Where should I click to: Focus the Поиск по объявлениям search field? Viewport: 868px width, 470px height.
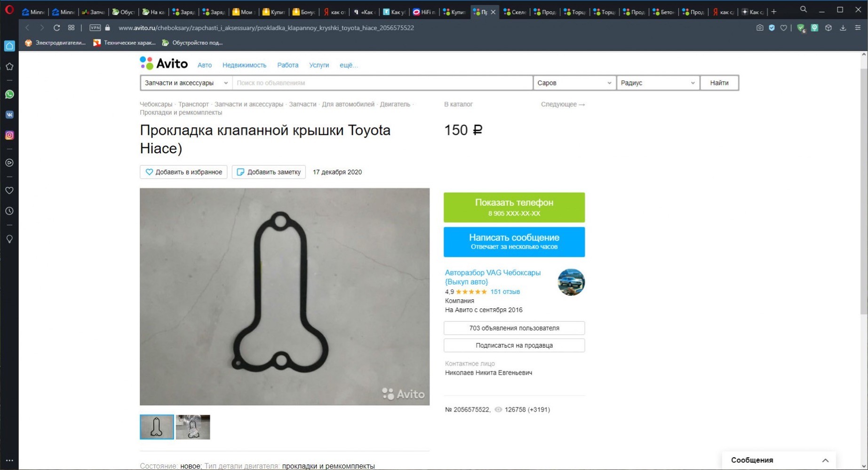click(x=383, y=83)
